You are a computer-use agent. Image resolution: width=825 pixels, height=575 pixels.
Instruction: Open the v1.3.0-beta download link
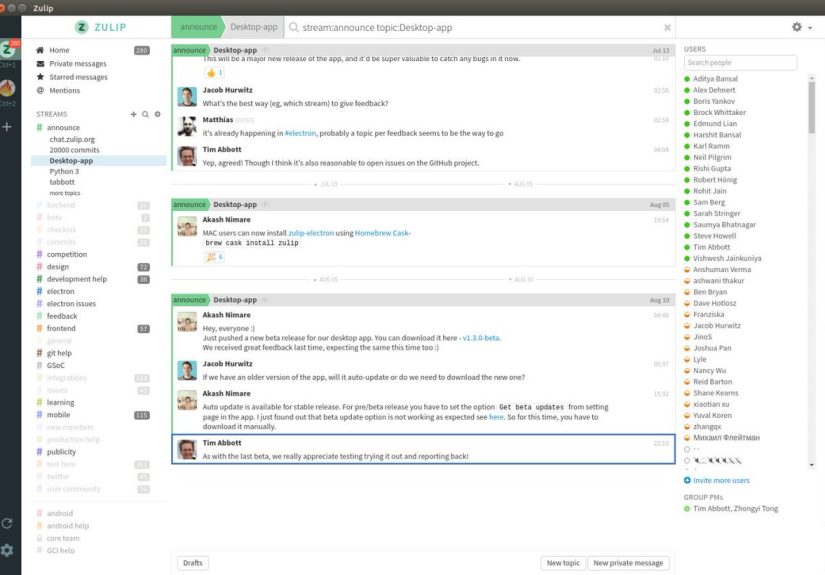coord(481,338)
